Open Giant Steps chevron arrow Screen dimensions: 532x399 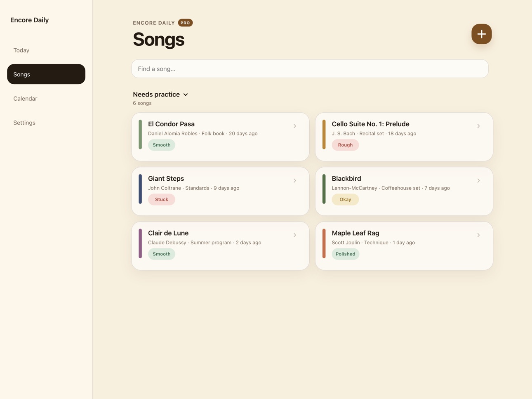pyautogui.click(x=295, y=180)
